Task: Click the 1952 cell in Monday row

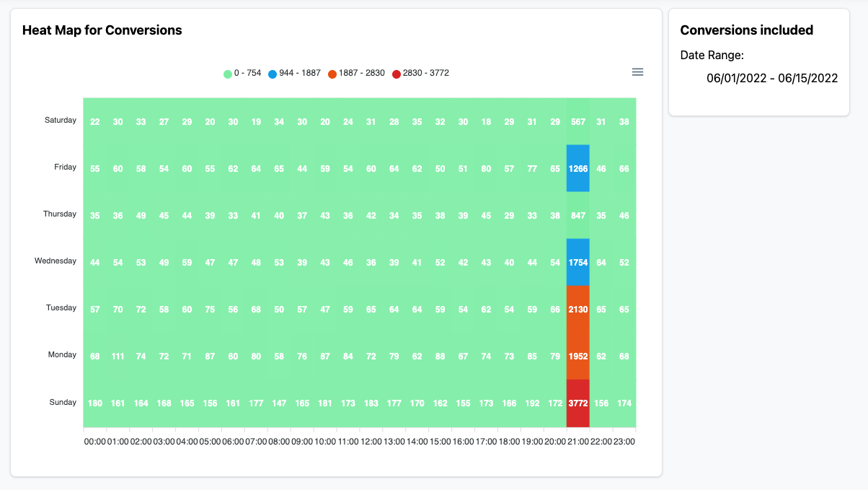Action: [x=577, y=356]
